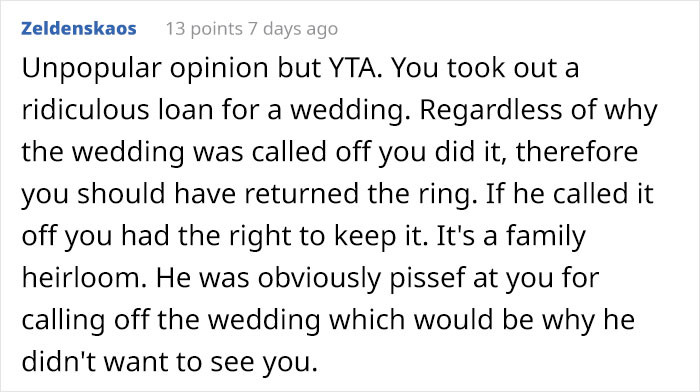Click the 13 points score text
The width and height of the screenshot is (700, 392).
tap(204, 29)
